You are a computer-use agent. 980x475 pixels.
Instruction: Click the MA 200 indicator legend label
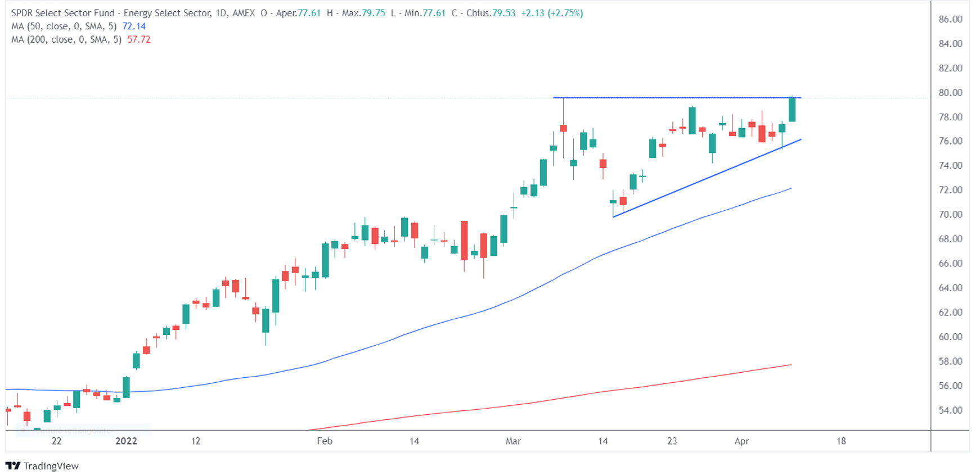tap(66, 39)
